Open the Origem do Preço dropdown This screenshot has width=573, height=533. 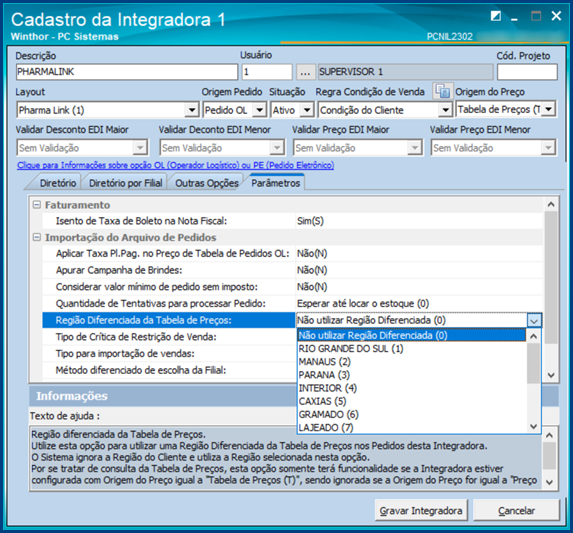click(x=549, y=109)
